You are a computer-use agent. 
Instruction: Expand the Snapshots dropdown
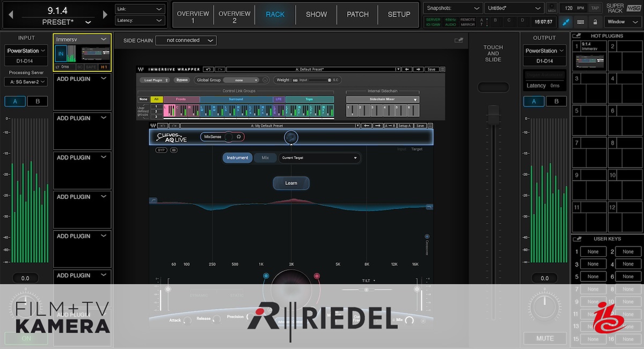[x=453, y=8]
